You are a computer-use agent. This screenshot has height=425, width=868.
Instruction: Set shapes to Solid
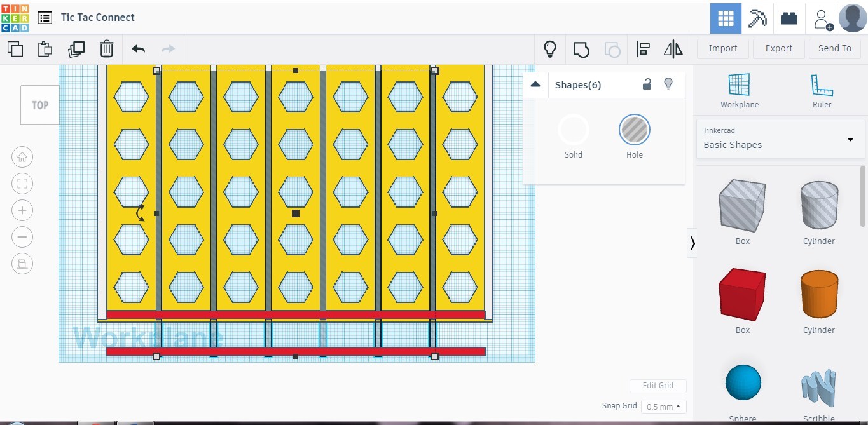[x=573, y=136]
